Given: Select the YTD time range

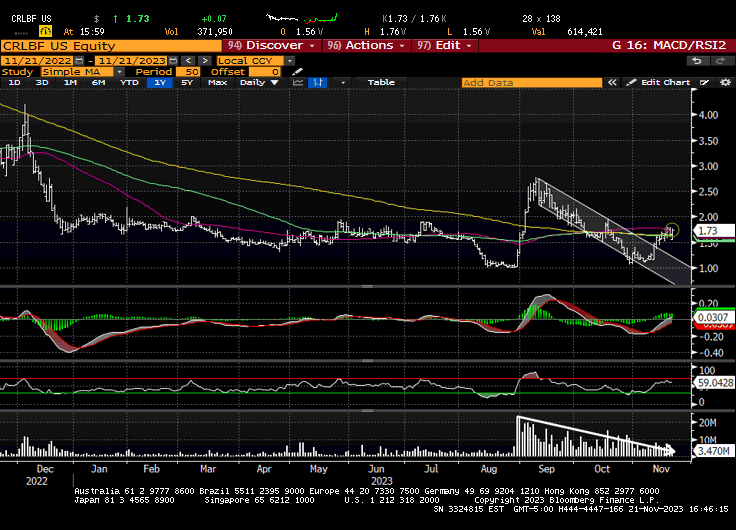Looking at the screenshot, I should click(x=129, y=83).
